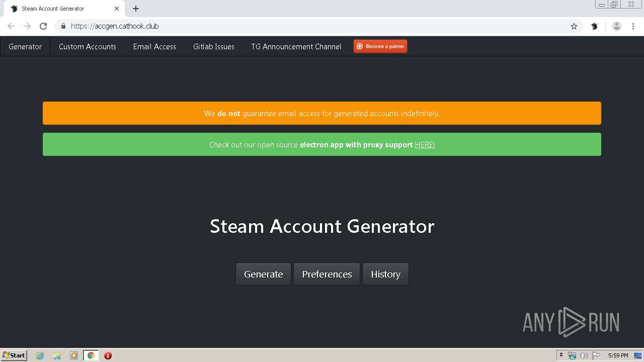
Task: Bookmark this page with the star icon
Action: pyautogui.click(x=574, y=26)
